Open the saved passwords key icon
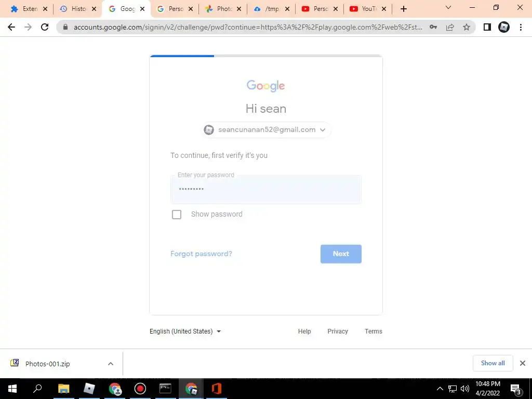The height and width of the screenshot is (399, 532). (433, 27)
